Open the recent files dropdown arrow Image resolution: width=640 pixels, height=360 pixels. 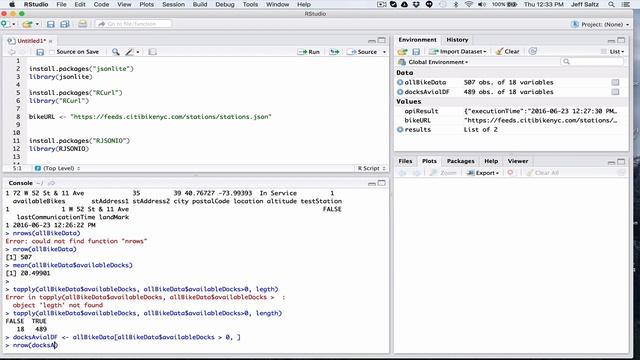37,24
